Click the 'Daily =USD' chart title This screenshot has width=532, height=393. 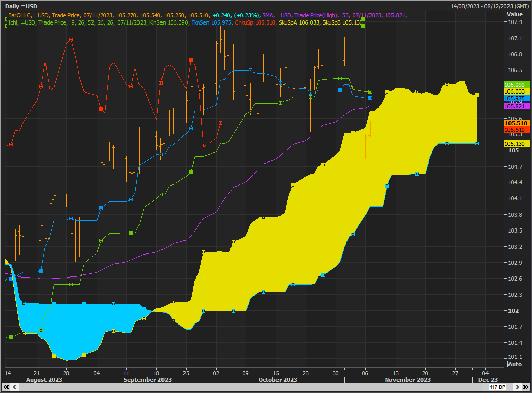click(21, 6)
